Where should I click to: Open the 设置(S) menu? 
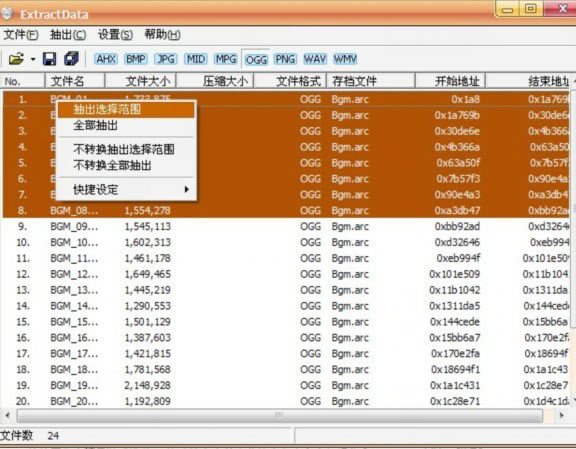[115, 35]
